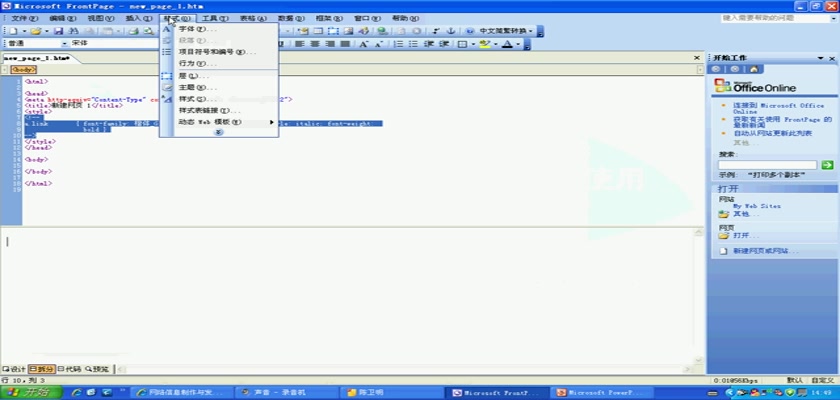Click the Borders icon in formatting toolbar
Viewport: 840px width, 400px height.
click(462, 44)
